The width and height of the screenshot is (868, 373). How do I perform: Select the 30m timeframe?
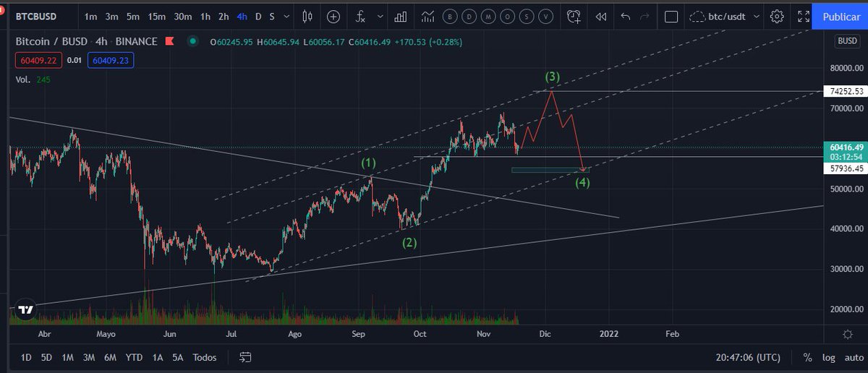coord(183,16)
